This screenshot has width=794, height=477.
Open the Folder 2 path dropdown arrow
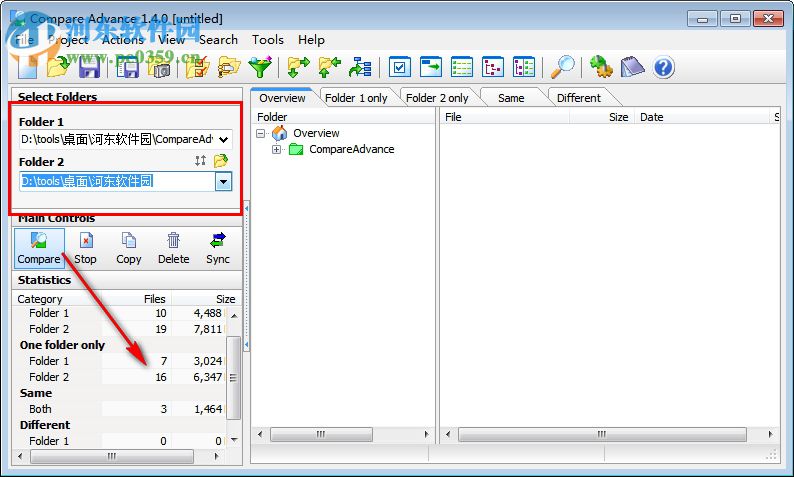point(223,182)
